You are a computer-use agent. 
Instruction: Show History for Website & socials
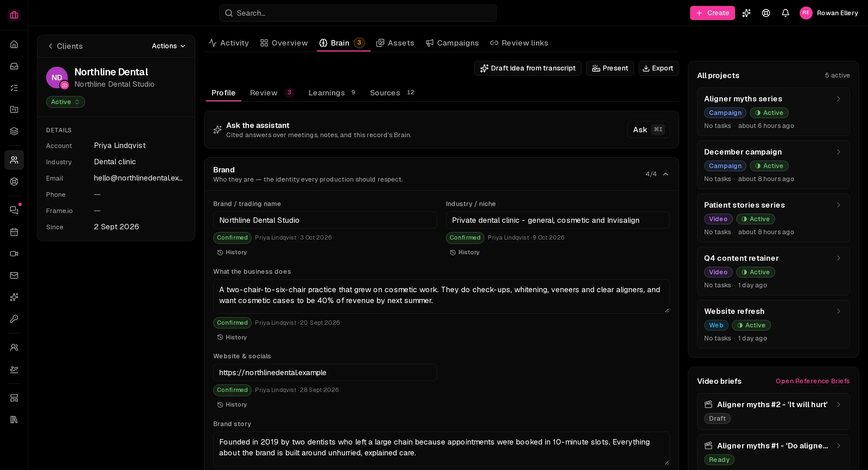[232, 405]
